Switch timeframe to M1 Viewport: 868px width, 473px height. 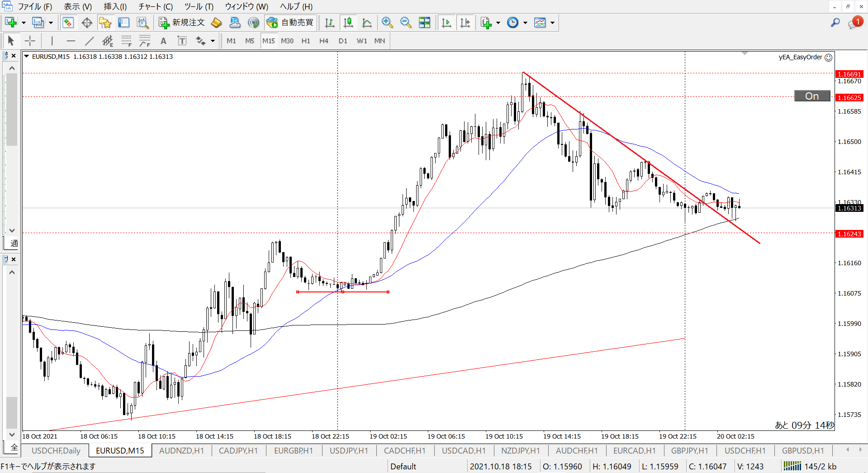click(x=231, y=41)
